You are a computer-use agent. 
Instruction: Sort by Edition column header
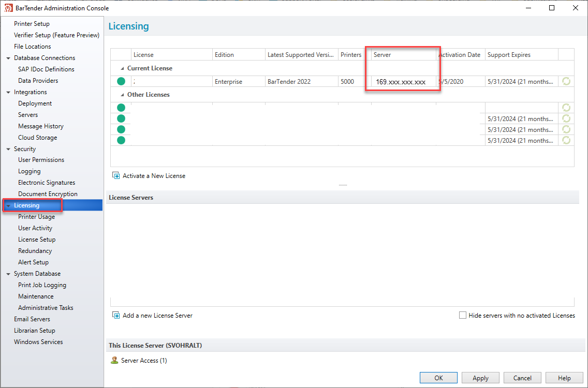click(239, 55)
